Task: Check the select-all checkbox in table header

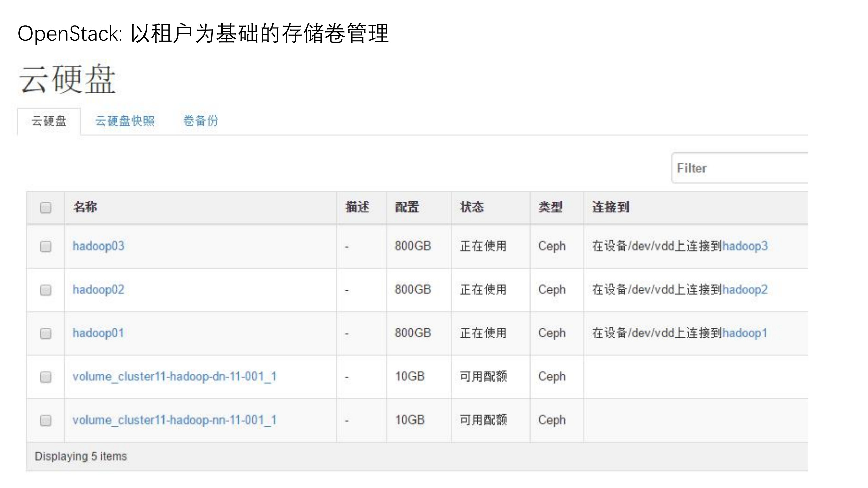Action: (x=45, y=207)
